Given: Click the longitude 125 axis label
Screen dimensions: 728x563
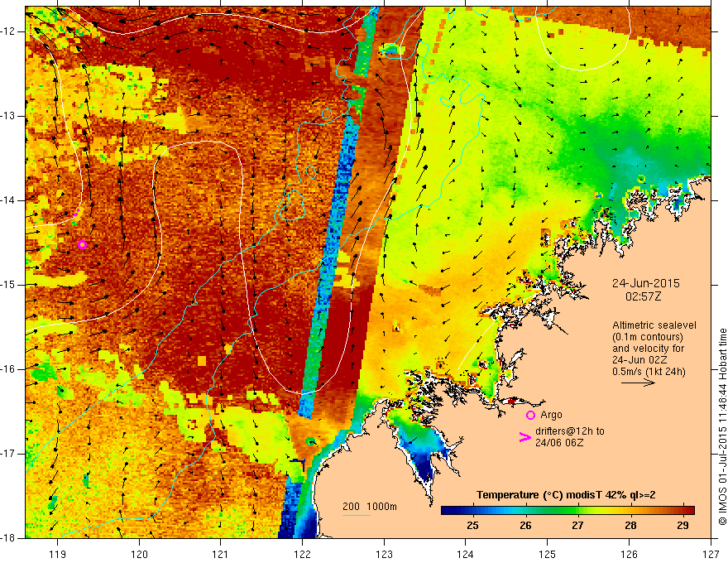Looking at the screenshot, I should pos(548,554).
